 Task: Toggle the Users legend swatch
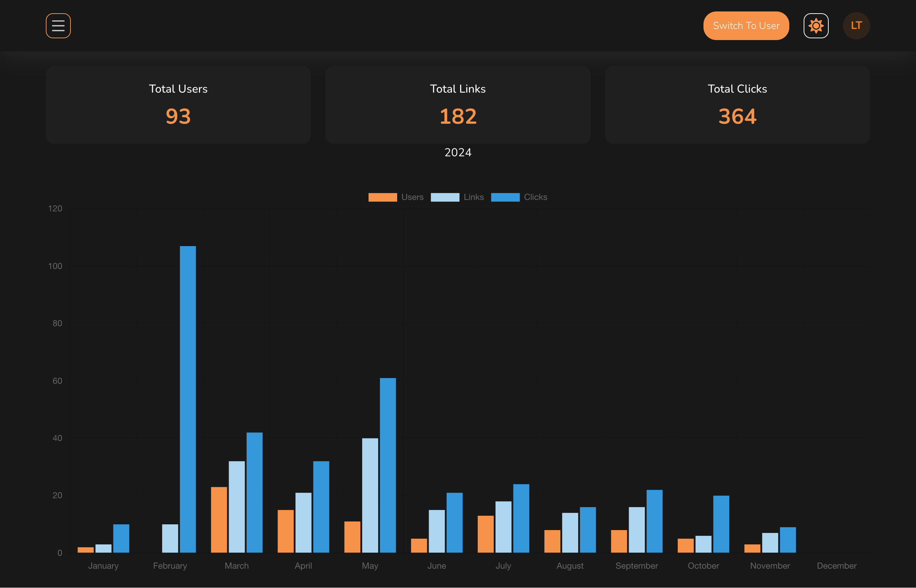(383, 197)
